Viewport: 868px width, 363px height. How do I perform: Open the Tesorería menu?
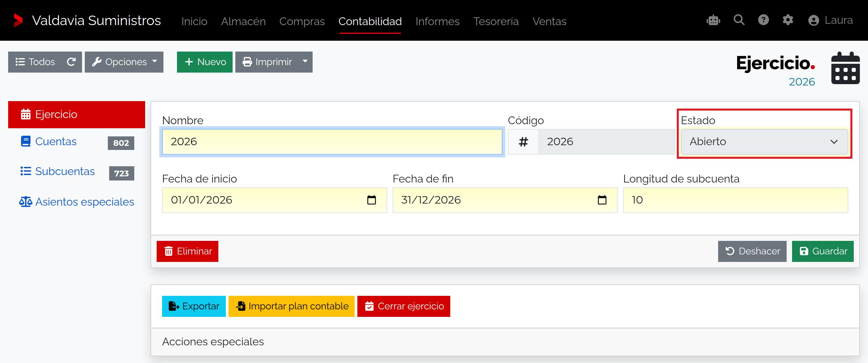(x=496, y=21)
